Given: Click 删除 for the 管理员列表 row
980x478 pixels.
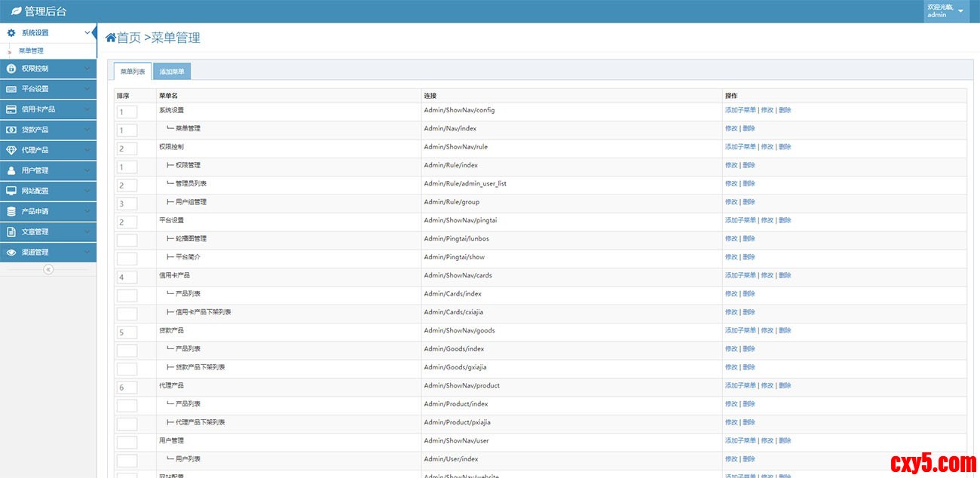Looking at the screenshot, I should [x=749, y=183].
